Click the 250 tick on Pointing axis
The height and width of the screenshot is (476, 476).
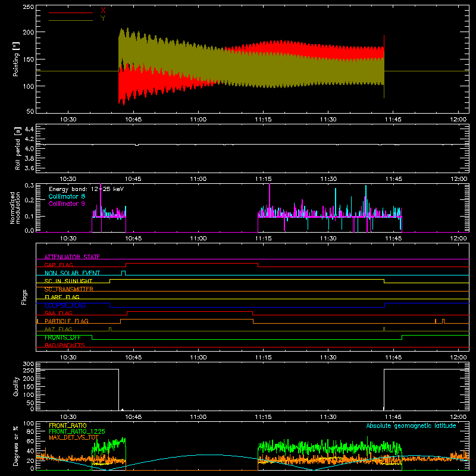[29, 7]
